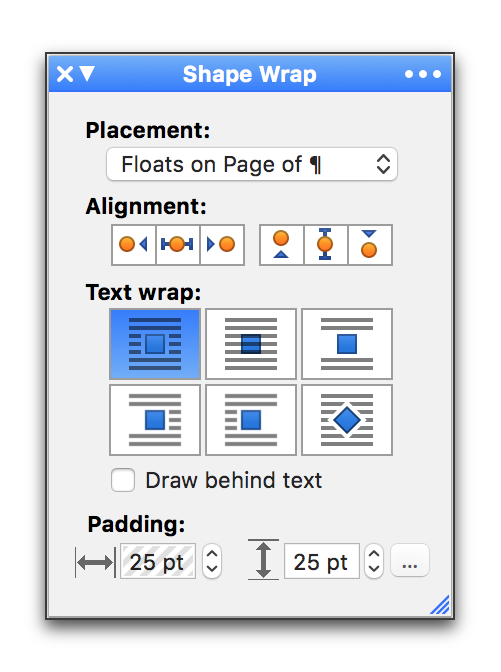Choose text overlapping shape wrap option
Screen dimensions: 501x672
pos(251,344)
